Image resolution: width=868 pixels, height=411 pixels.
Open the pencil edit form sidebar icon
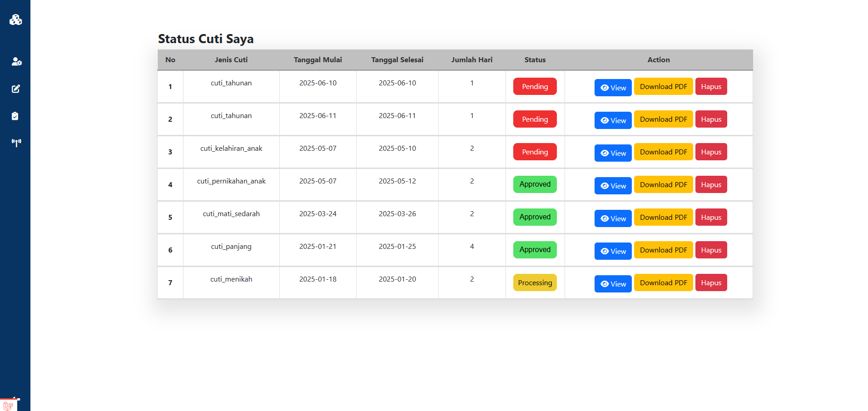tap(16, 89)
